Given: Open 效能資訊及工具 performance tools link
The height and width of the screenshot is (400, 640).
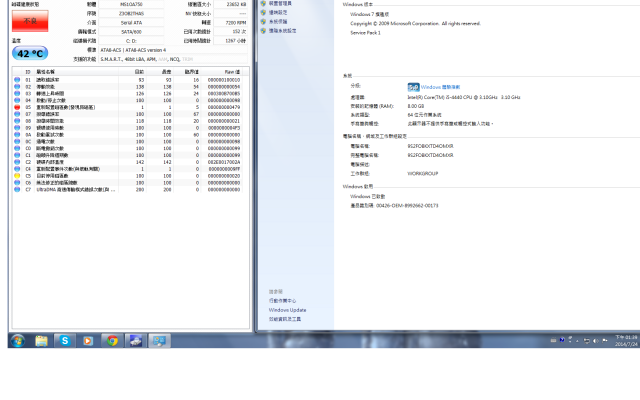Looking at the screenshot, I should tap(285, 319).
